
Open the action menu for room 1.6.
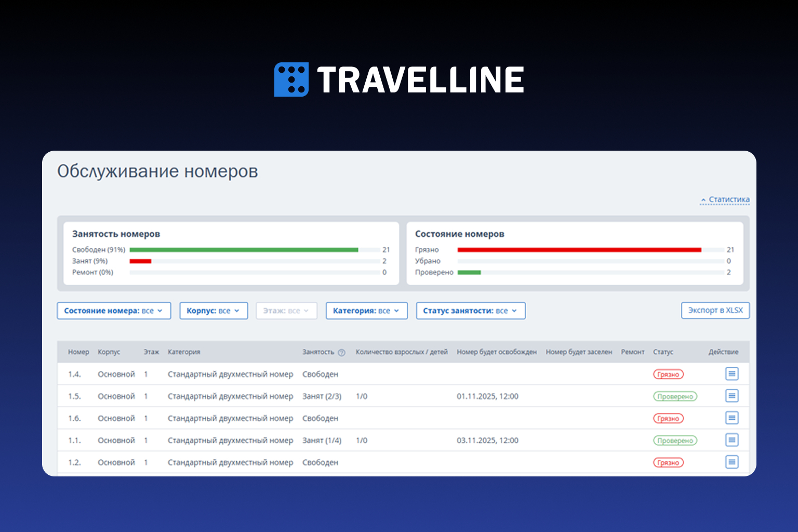(x=731, y=418)
